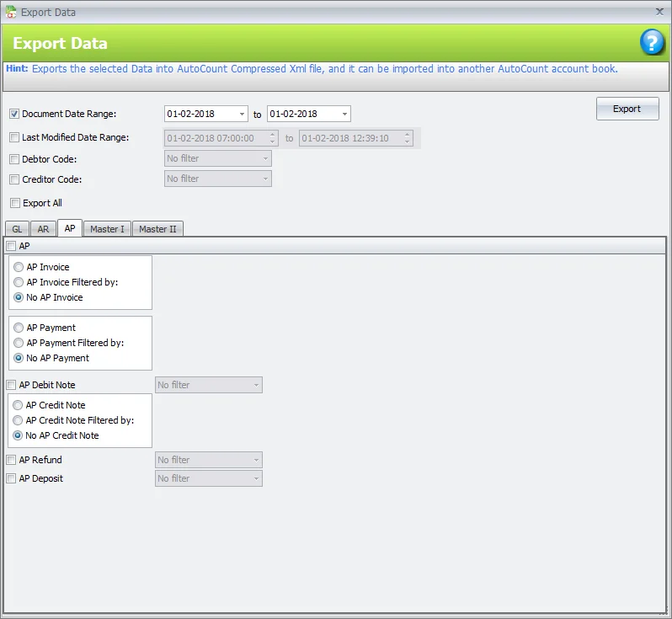Click the start document date input field
Screen dimensions: 672x619
tap(200, 115)
